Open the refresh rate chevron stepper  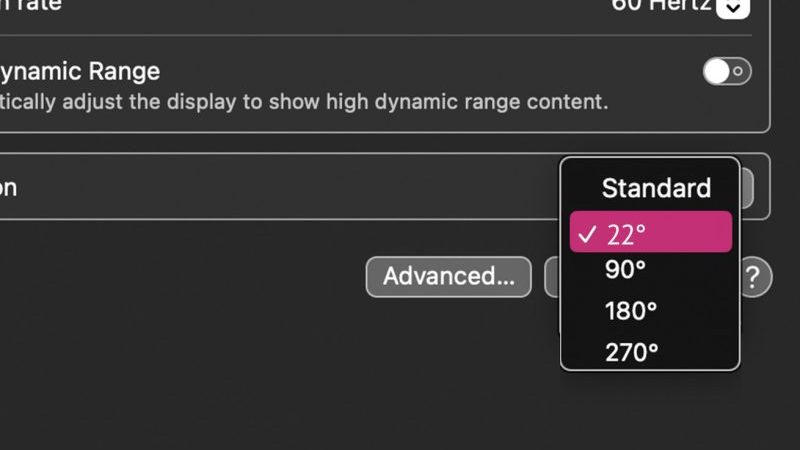(733, 8)
